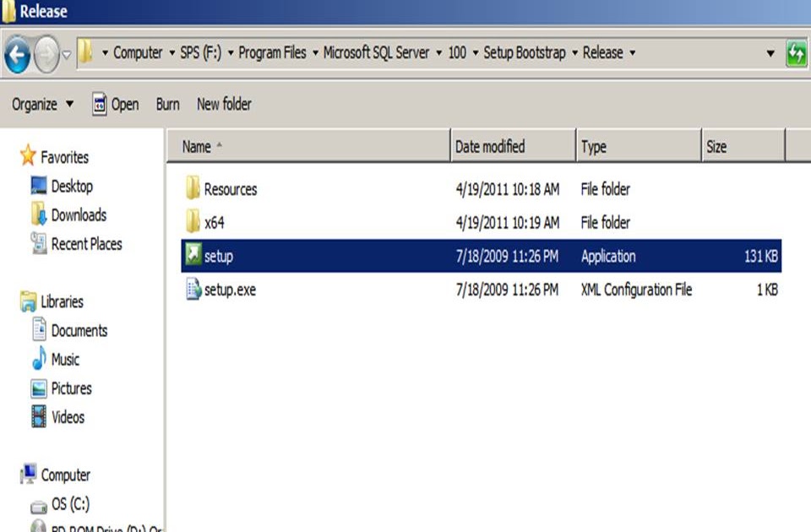Click the Videos library film icon
The height and width of the screenshot is (532, 811).
pos(39,416)
